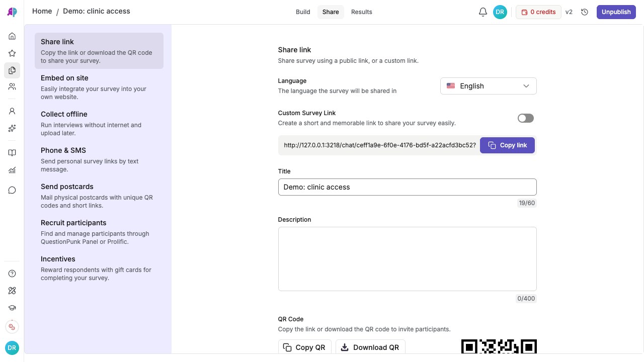Image resolution: width=644 pixels, height=362 pixels.
Task: Open the two-people group icon in sidebar
Action: pyautogui.click(x=12, y=86)
